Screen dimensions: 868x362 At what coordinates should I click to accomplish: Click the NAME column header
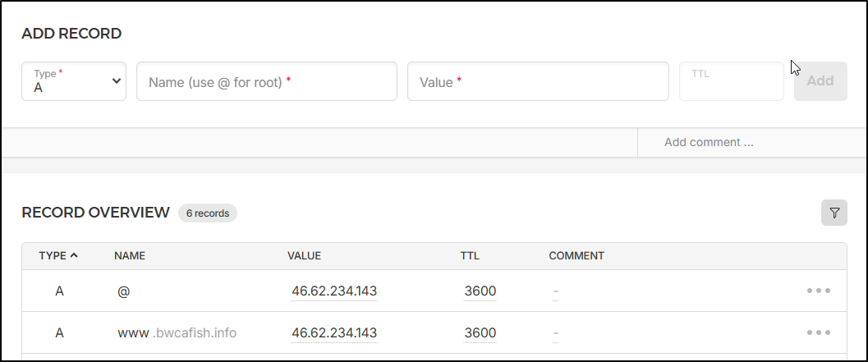[130, 255]
